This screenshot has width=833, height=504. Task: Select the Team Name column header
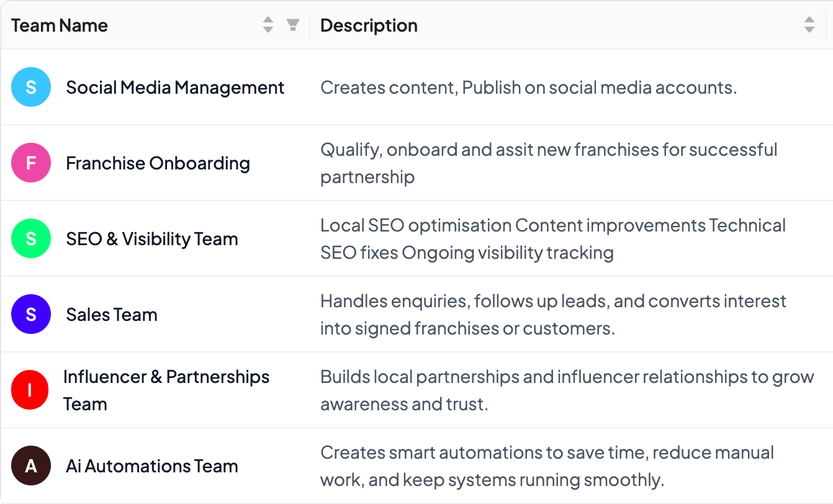click(59, 25)
